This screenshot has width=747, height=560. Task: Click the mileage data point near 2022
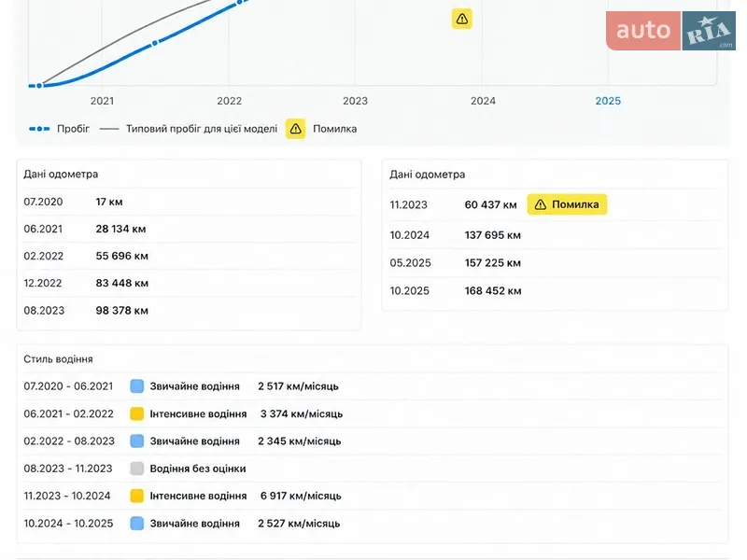click(x=240, y=3)
